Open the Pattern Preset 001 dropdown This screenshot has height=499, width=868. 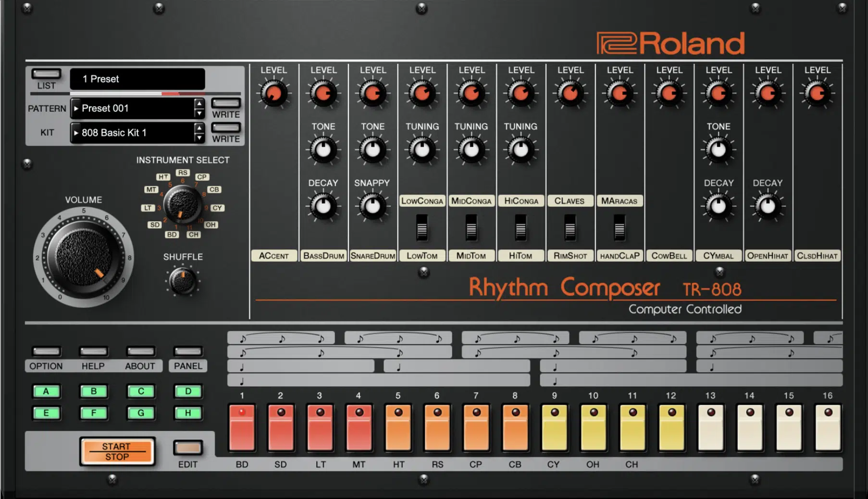tap(132, 109)
